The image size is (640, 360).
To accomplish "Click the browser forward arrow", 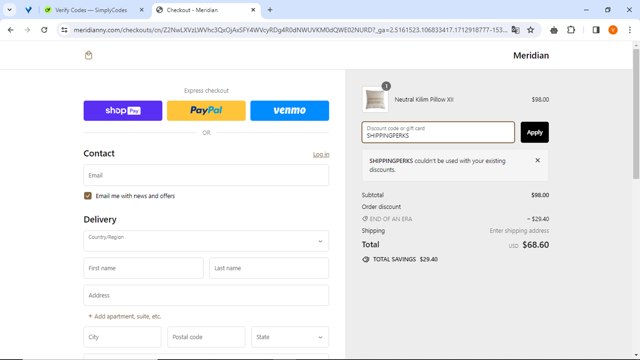I will [27, 30].
